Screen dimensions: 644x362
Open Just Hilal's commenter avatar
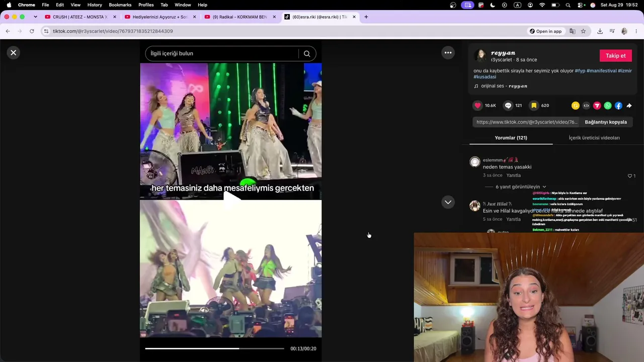[x=475, y=206]
